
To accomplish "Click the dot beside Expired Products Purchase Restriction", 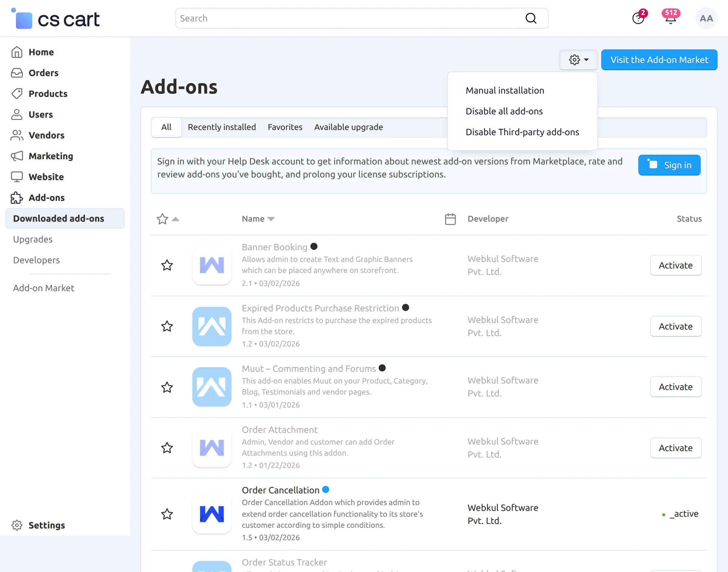I will tap(406, 307).
